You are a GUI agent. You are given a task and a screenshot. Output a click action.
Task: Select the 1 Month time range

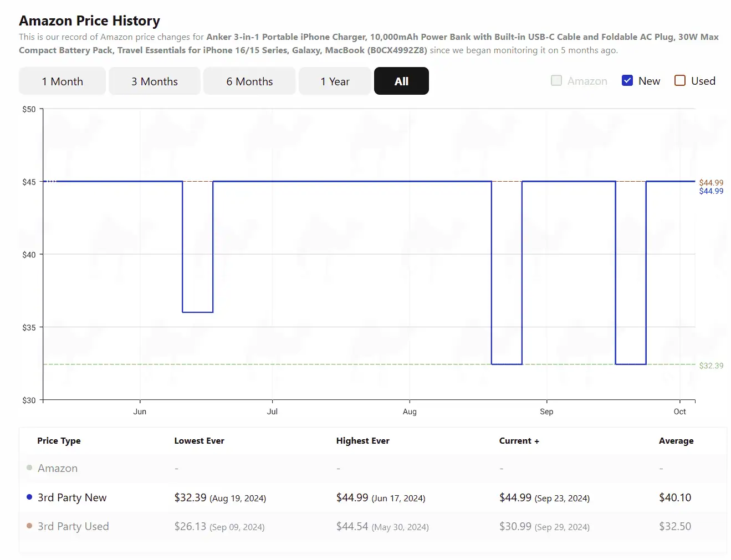[62, 81]
